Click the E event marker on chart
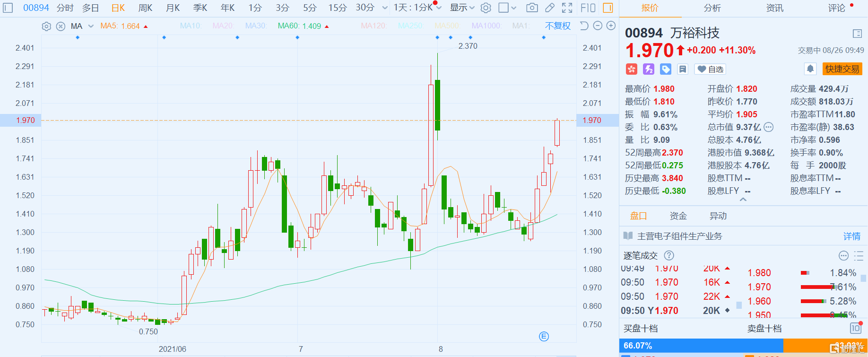This screenshot has width=868, height=357. 544,336
